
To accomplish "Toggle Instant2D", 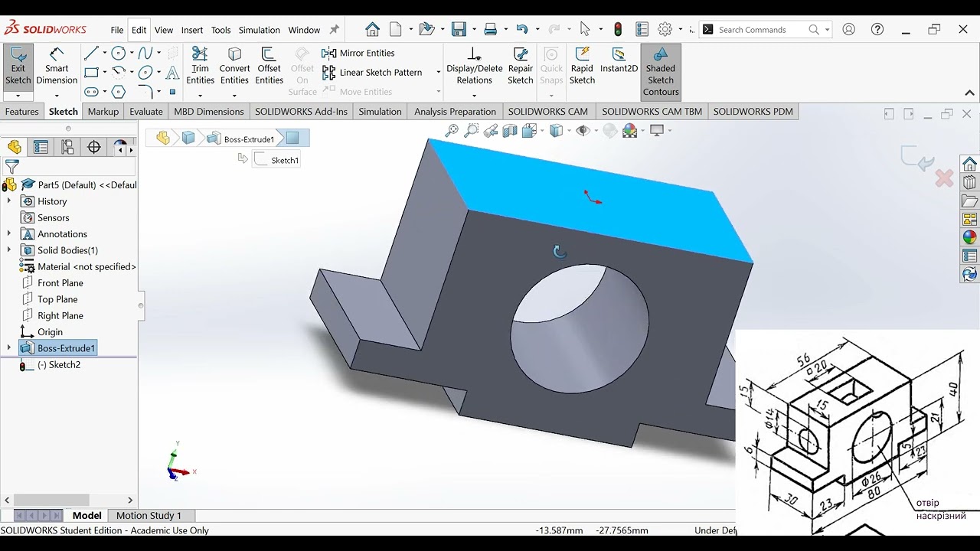I will pyautogui.click(x=619, y=61).
